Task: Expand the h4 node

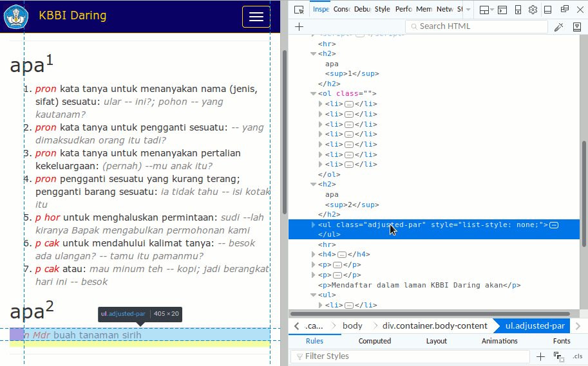Action: [313, 254]
